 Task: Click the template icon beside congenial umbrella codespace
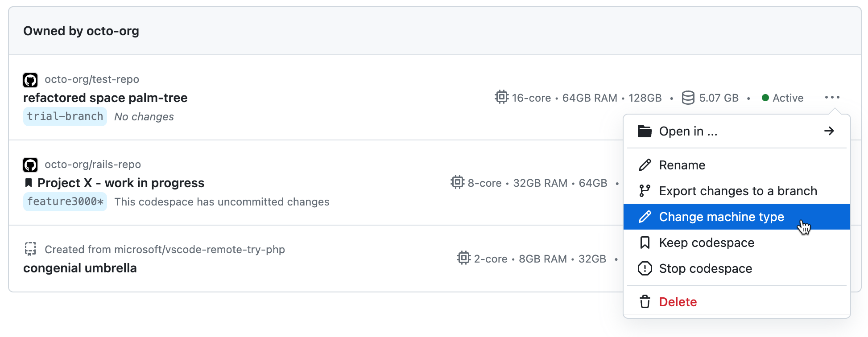point(30,249)
